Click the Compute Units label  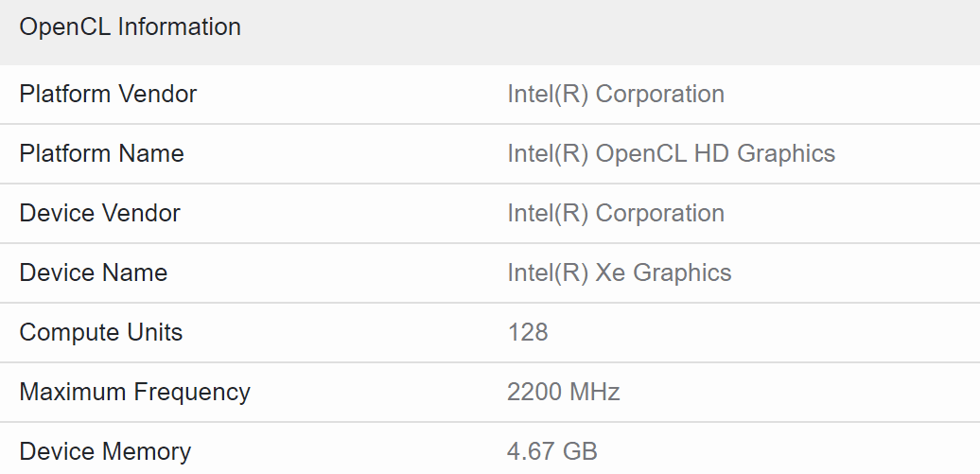coord(100,333)
